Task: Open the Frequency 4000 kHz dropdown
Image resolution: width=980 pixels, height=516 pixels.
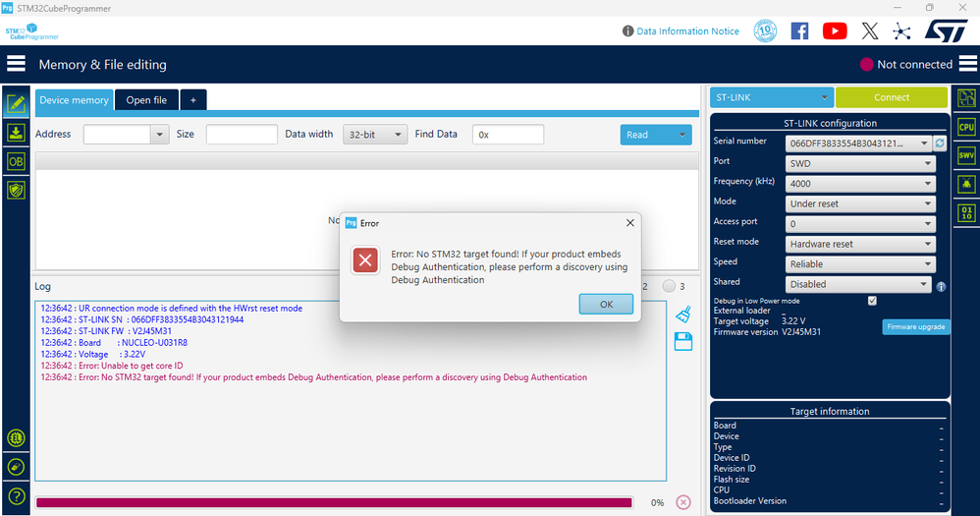Action: (860, 183)
